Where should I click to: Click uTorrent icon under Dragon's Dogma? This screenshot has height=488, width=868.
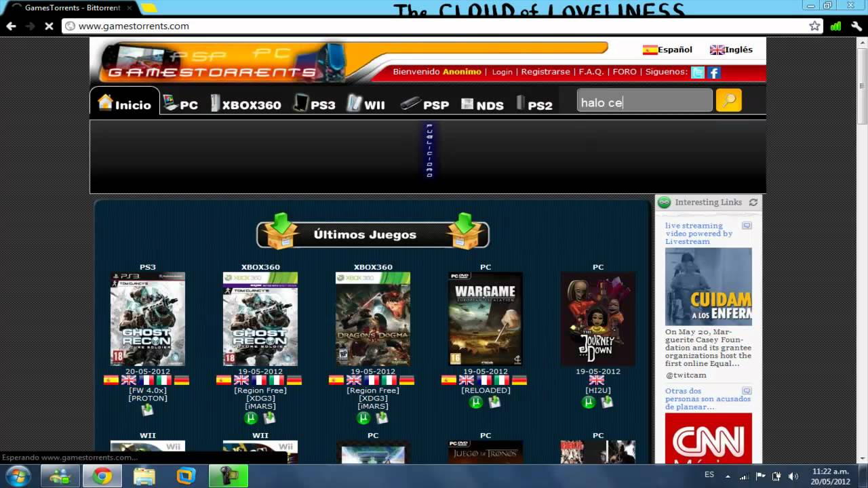click(363, 418)
